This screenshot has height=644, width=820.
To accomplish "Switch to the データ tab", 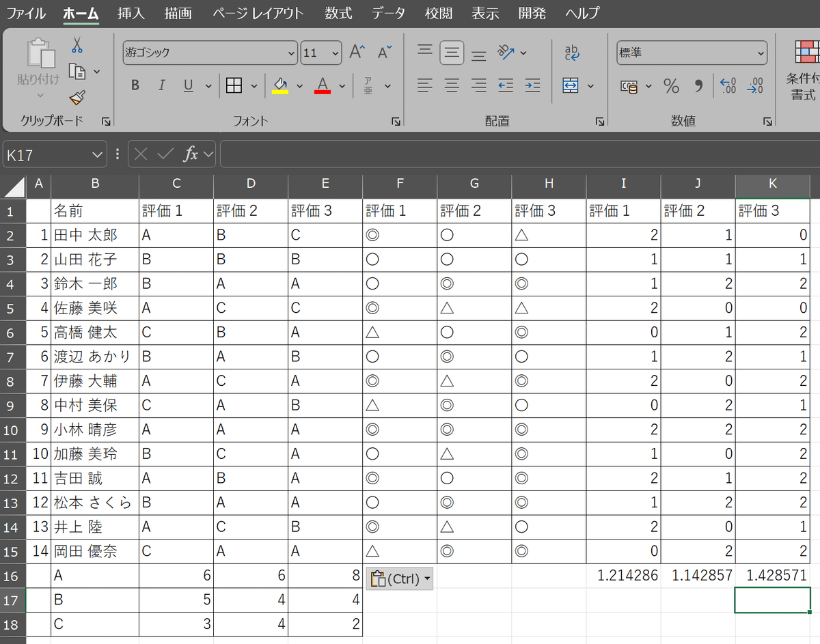I will (x=388, y=13).
